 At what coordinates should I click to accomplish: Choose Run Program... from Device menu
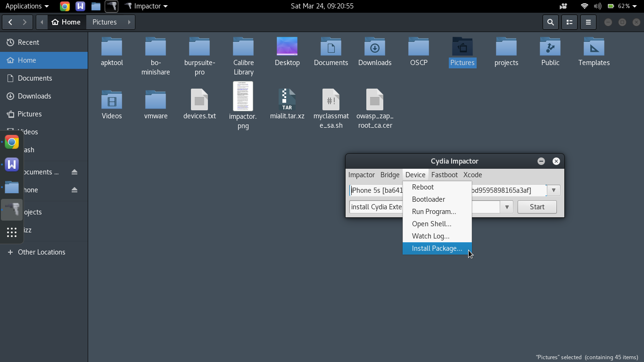click(x=437, y=212)
